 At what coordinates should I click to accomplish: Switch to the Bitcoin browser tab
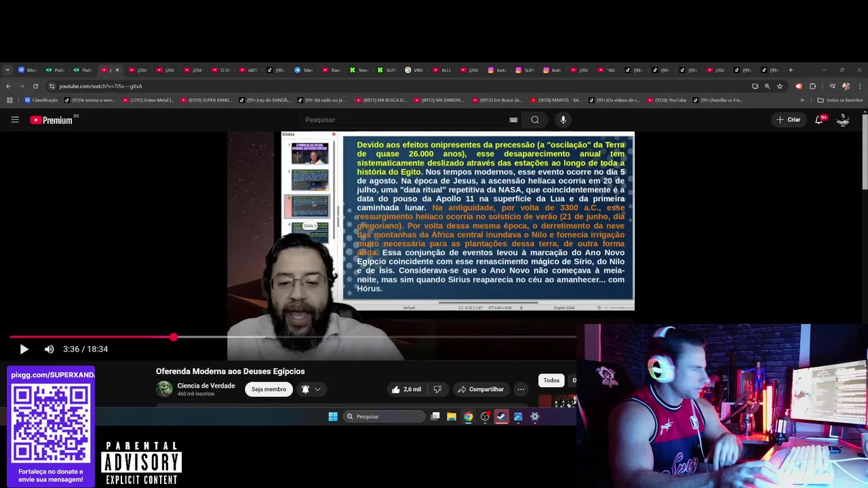coord(28,70)
